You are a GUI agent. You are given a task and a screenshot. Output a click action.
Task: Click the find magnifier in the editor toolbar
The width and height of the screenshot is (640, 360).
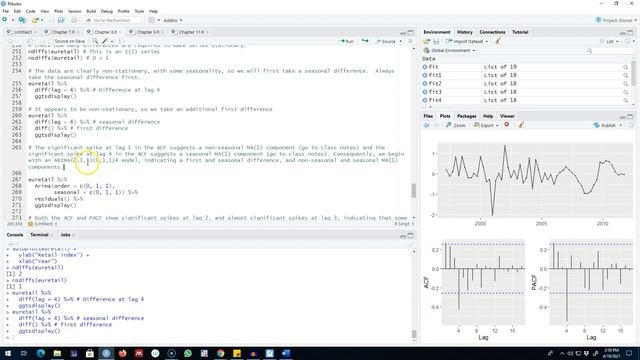click(x=95, y=41)
